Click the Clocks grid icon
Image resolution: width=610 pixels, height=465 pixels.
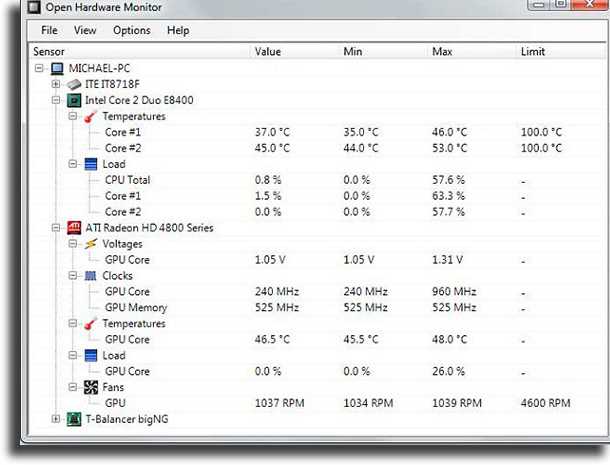[x=90, y=276]
